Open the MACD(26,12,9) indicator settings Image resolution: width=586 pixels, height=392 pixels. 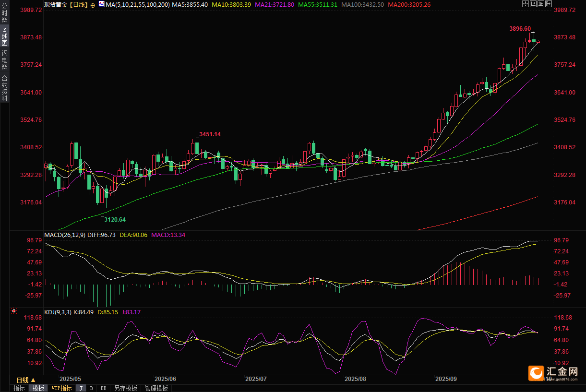click(65, 235)
